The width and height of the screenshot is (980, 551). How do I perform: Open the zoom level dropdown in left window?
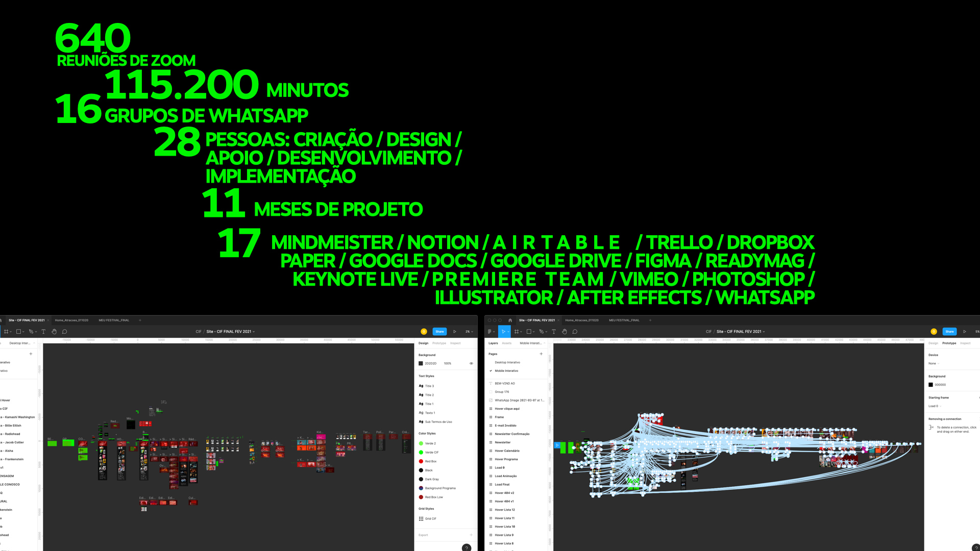click(469, 332)
